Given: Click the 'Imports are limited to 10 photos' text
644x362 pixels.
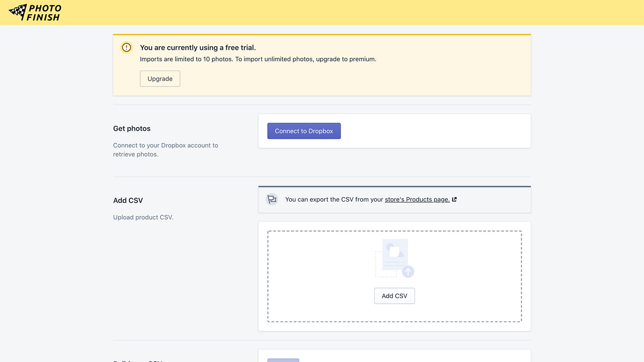Looking at the screenshot, I should point(258,59).
